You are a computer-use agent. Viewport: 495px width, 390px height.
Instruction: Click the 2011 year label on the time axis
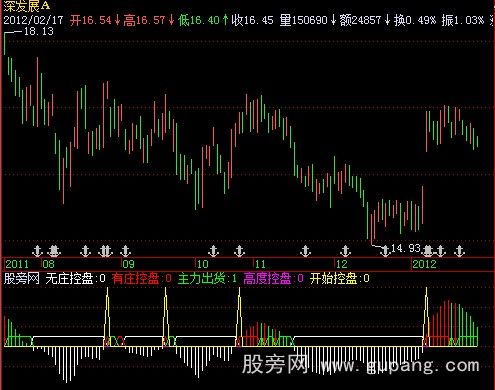(x=17, y=264)
